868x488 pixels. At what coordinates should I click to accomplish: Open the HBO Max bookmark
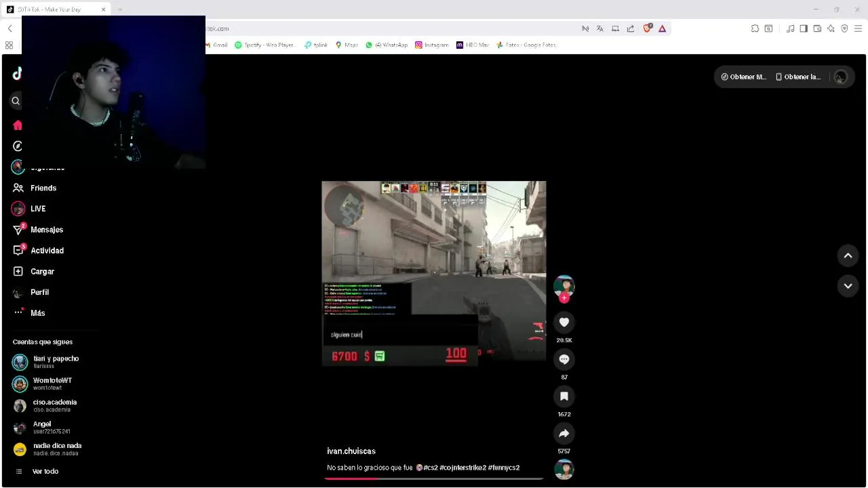[x=473, y=45]
